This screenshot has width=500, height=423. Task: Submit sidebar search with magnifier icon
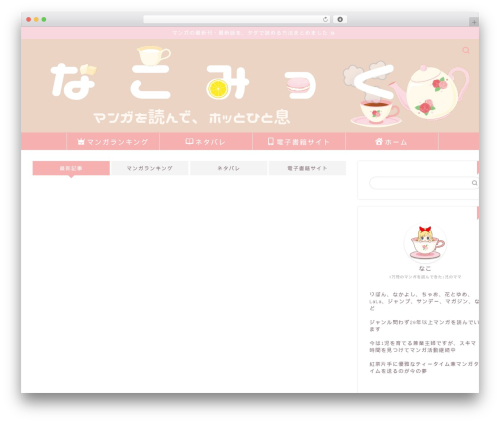(474, 183)
